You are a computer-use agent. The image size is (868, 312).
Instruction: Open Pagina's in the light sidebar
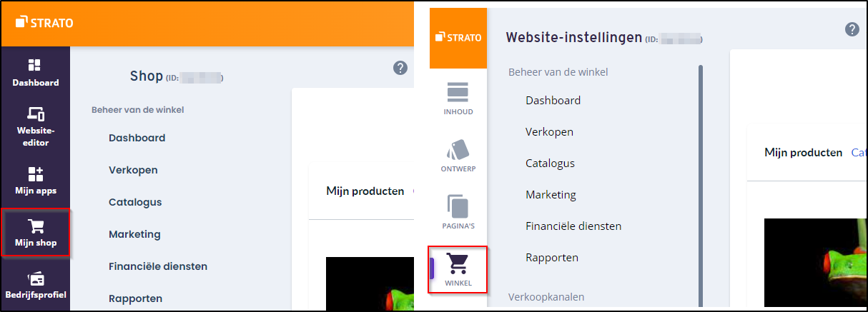pos(458,211)
